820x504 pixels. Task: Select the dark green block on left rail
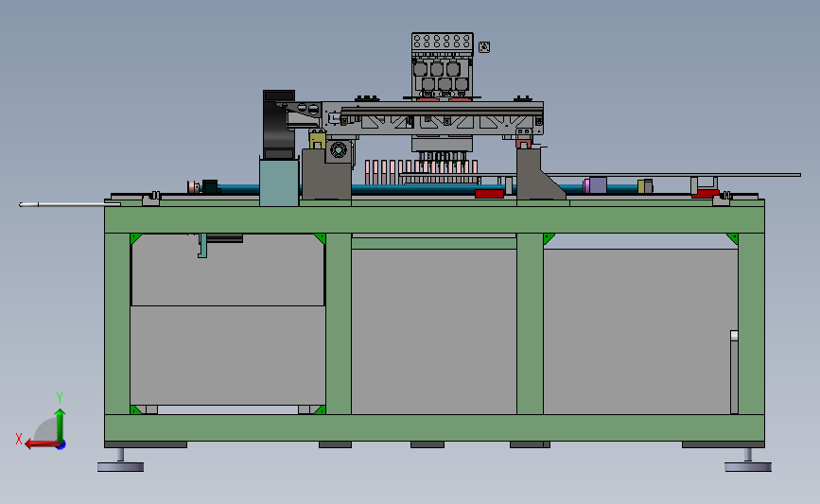[x=210, y=186]
